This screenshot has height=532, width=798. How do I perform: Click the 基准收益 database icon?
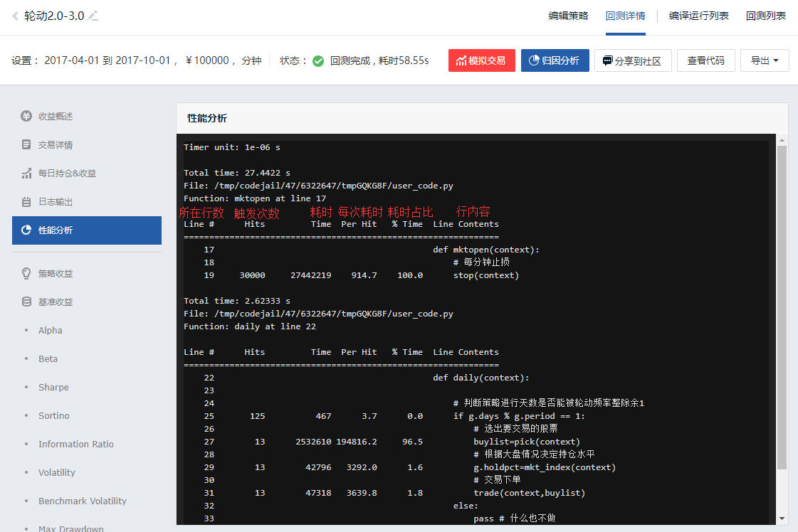coord(26,302)
